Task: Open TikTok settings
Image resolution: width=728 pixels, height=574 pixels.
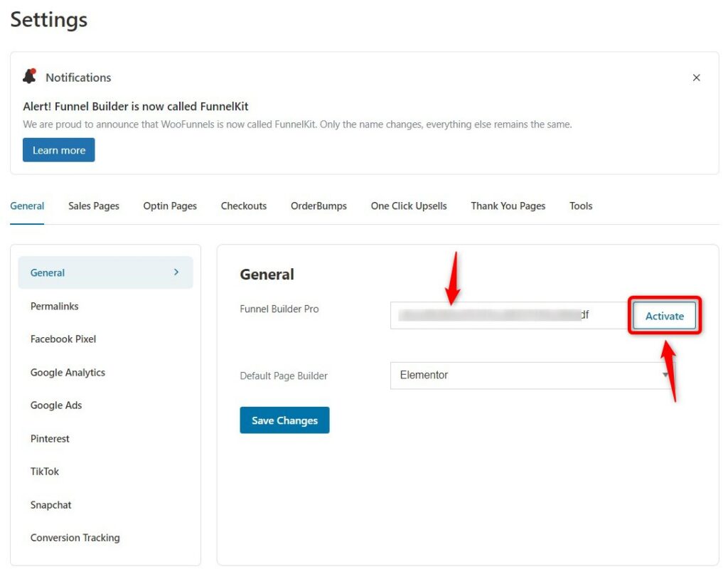Action: [x=45, y=472]
